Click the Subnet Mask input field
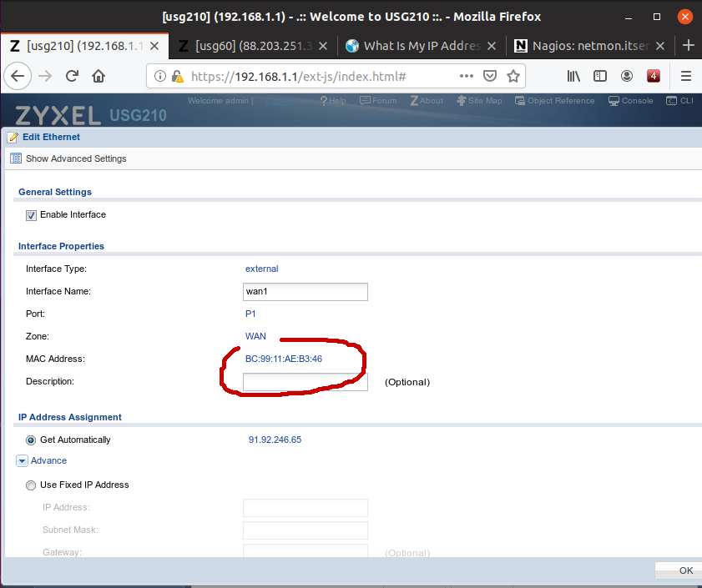Image resolution: width=702 pixels, height=588 pixels. 306,530
